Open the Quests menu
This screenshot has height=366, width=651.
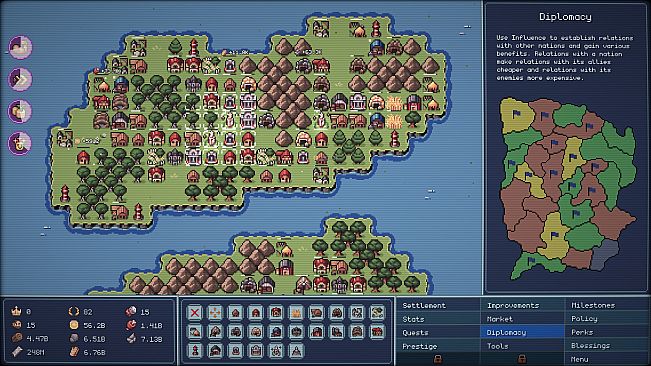[x=438, y=332]
